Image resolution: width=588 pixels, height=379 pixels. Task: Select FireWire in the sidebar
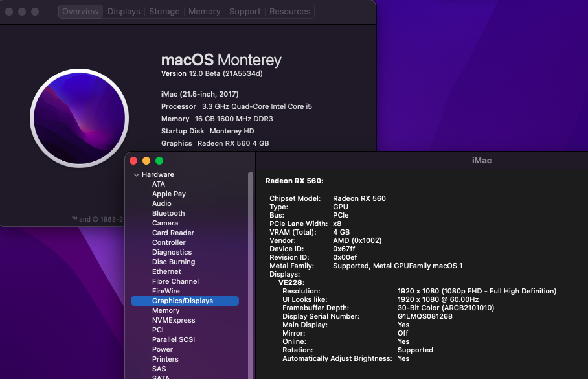tap(166, 291)
